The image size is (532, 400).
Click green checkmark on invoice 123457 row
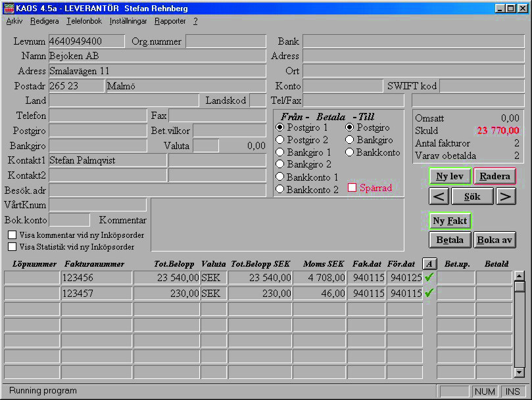[429, 294]
